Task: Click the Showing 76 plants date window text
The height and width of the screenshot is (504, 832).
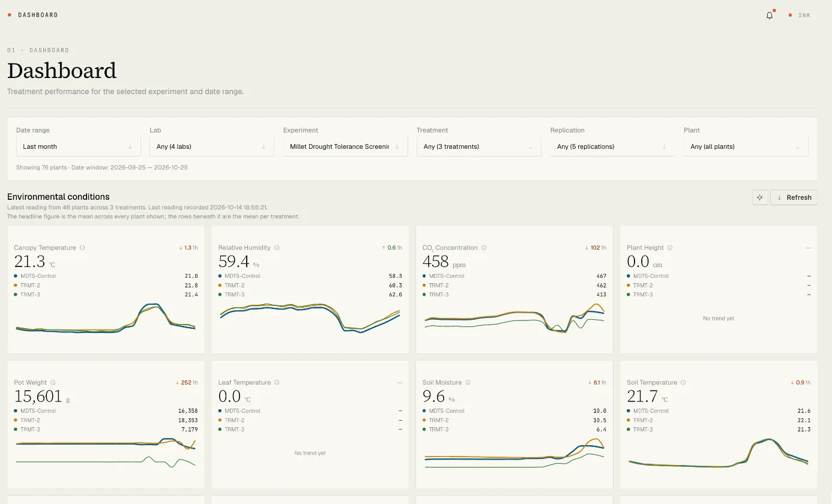Action: click(x=102, y=167)
